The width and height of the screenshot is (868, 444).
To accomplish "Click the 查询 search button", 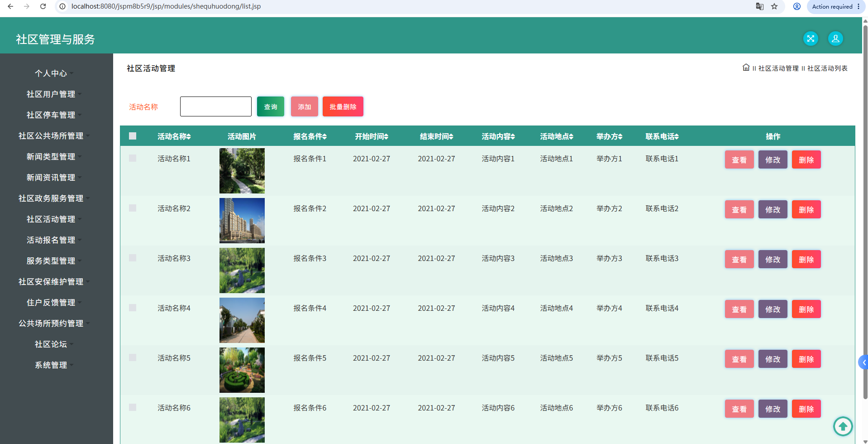I will (x=271, y=106).
